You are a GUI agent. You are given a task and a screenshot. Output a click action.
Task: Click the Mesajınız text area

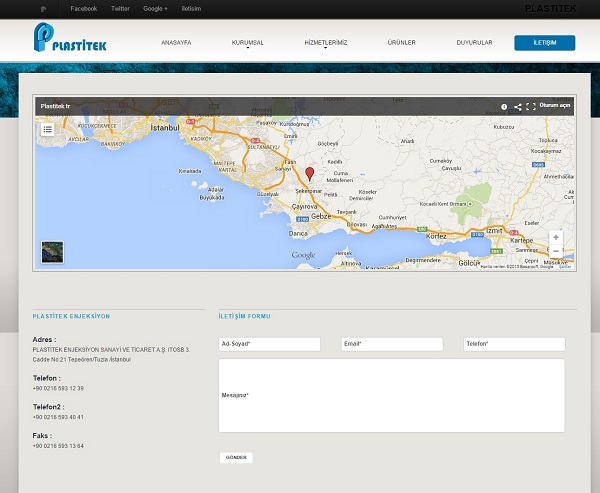point(391,395)
